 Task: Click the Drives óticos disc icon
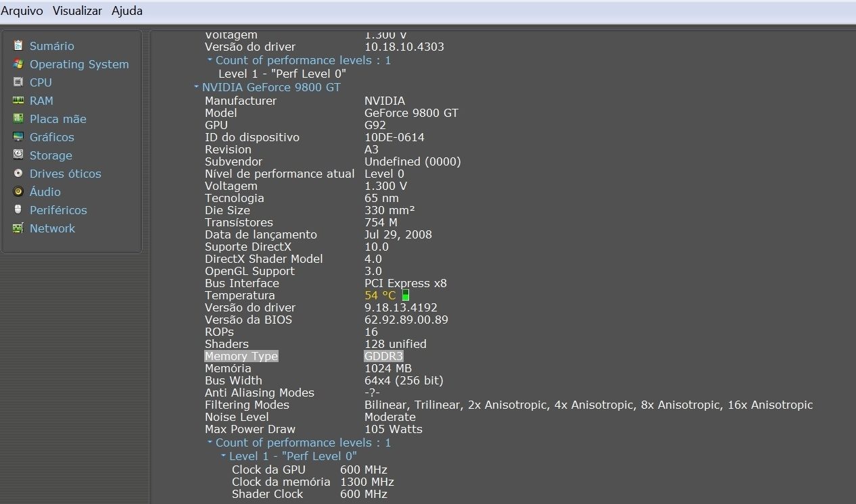(18, 174)
